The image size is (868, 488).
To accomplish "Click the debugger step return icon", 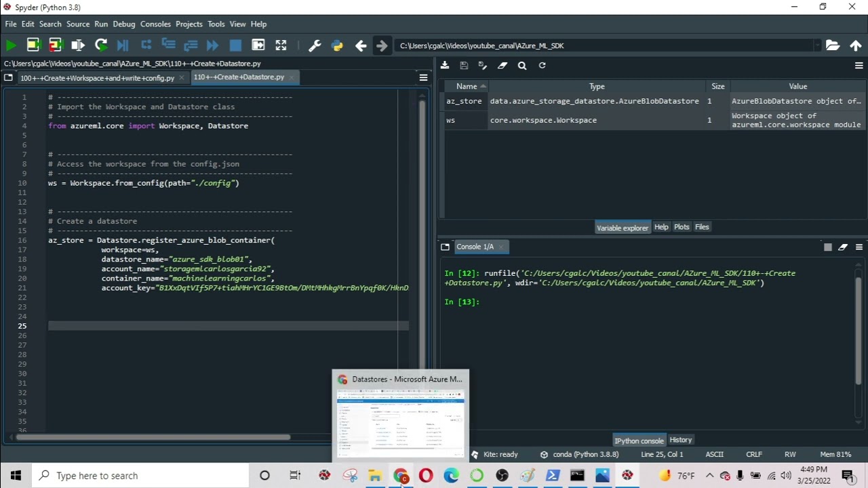I will tap(191, 45).
